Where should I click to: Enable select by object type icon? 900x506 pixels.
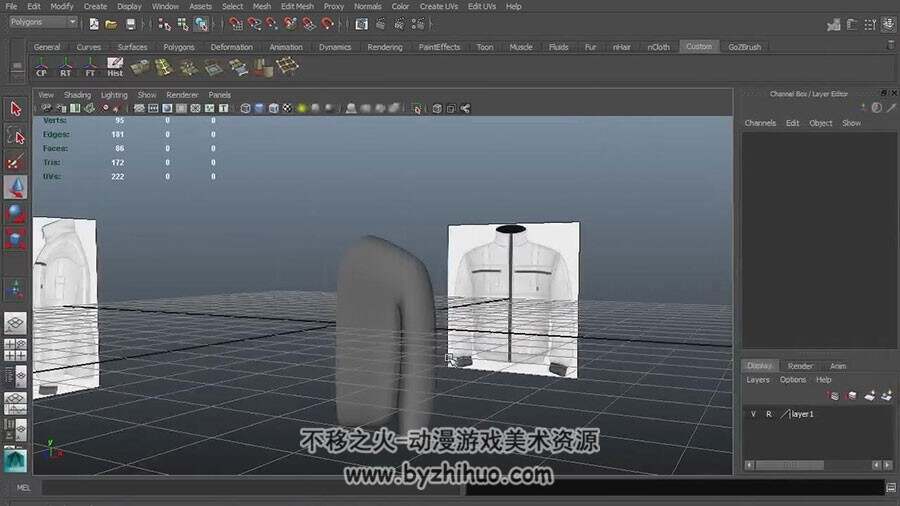[183, 24]
